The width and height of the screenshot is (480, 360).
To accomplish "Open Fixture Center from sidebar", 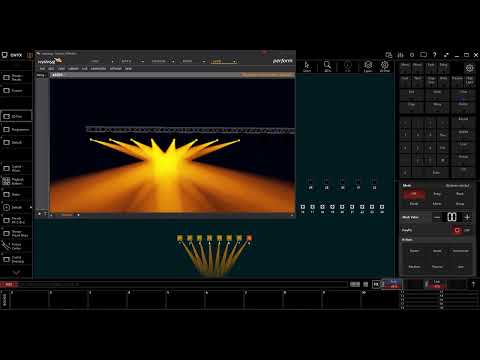I will [16, 246].
